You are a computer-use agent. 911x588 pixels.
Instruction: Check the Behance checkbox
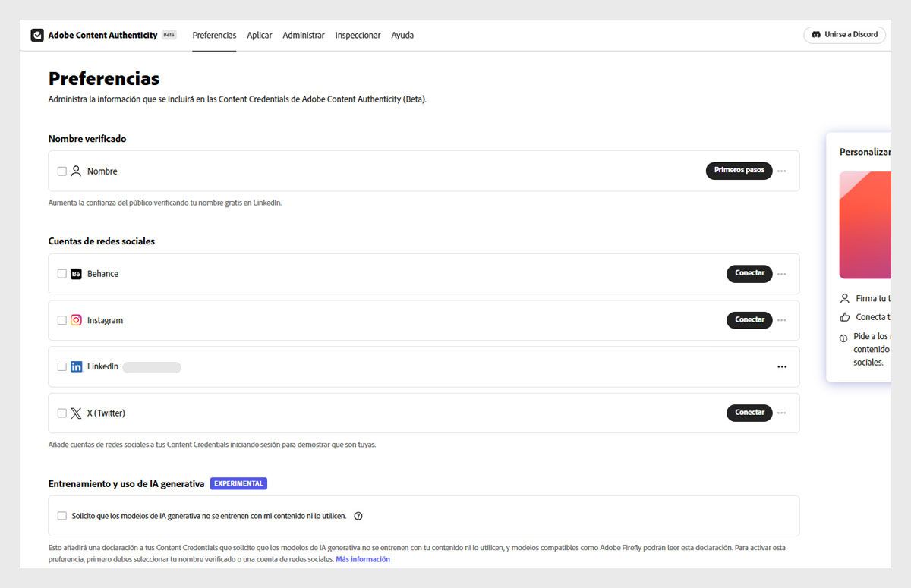[62, 274]
